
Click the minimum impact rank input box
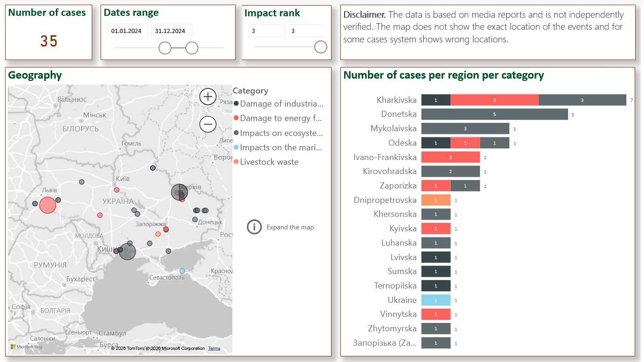point(266,31)
